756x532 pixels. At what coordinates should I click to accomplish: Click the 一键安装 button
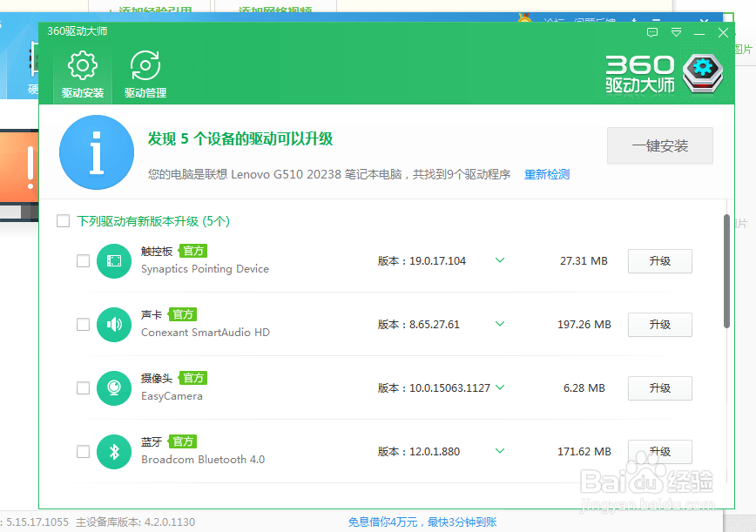pos(660,145)
